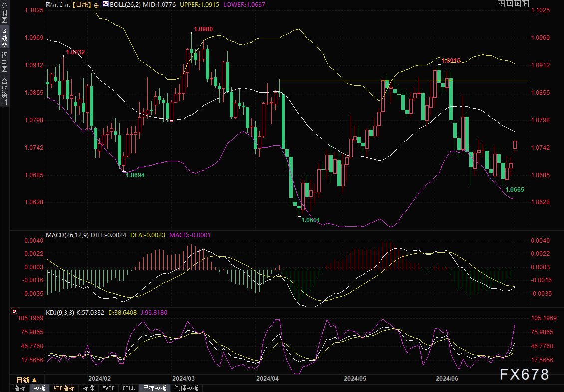Viewport: 564px width, 392px height.
Task: Click the 另存模板 save template button
Action: pos(155,388)
